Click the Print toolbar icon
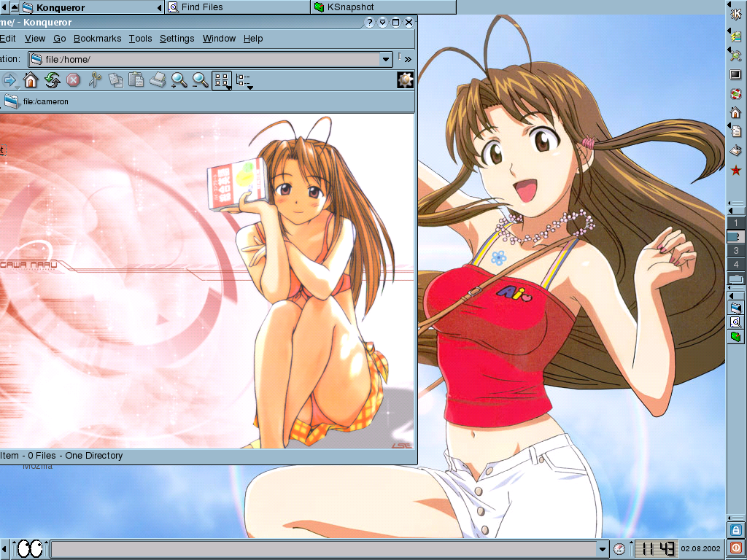 pos(158,80)
